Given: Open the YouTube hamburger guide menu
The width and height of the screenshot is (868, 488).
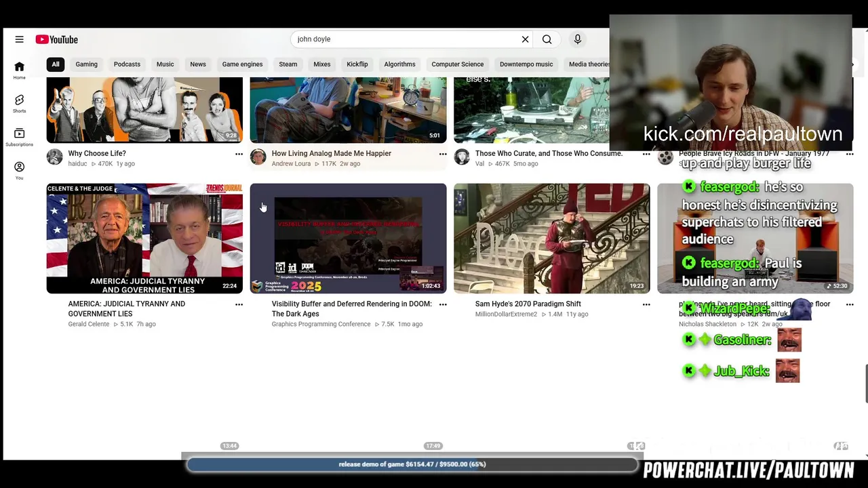Looking at the screenshot, I should click(x=19, y=39).
